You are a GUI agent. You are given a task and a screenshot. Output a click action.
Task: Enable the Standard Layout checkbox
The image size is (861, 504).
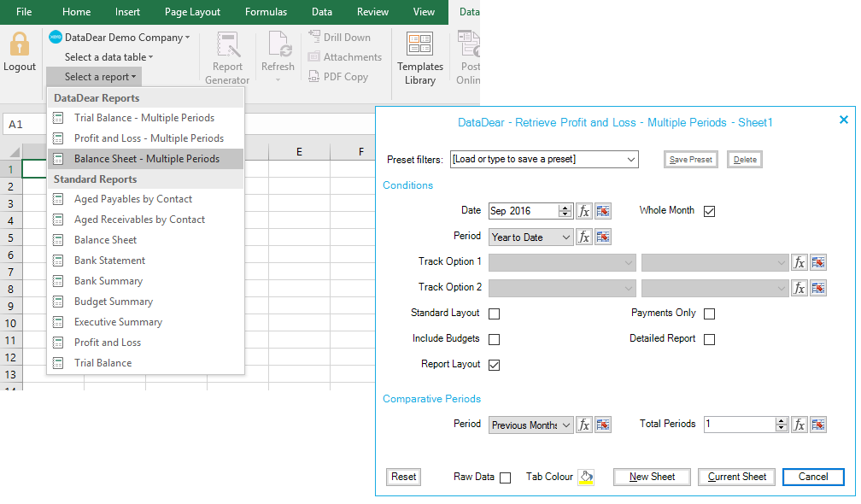pyautogui.click(x=495, y=314)
